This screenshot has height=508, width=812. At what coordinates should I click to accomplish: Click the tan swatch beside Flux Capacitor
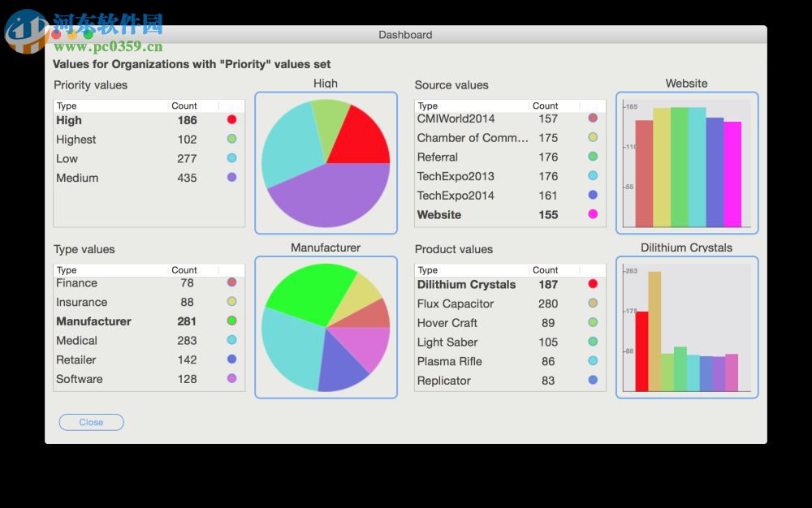(592, 304)
